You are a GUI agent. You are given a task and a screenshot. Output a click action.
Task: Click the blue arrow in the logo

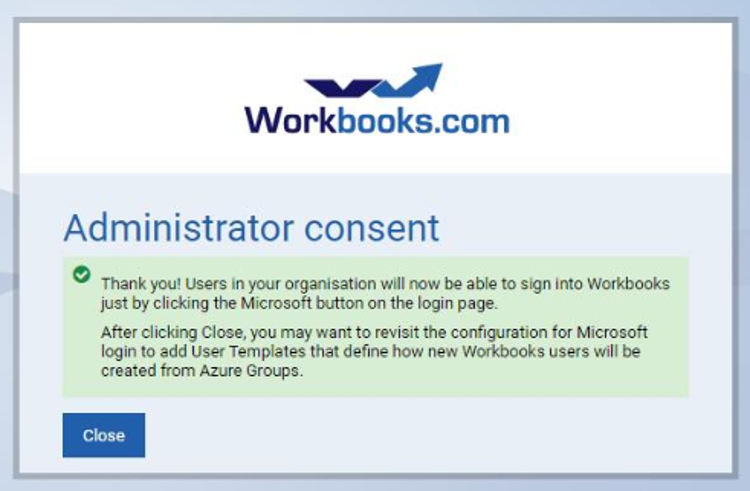point(408,80)
